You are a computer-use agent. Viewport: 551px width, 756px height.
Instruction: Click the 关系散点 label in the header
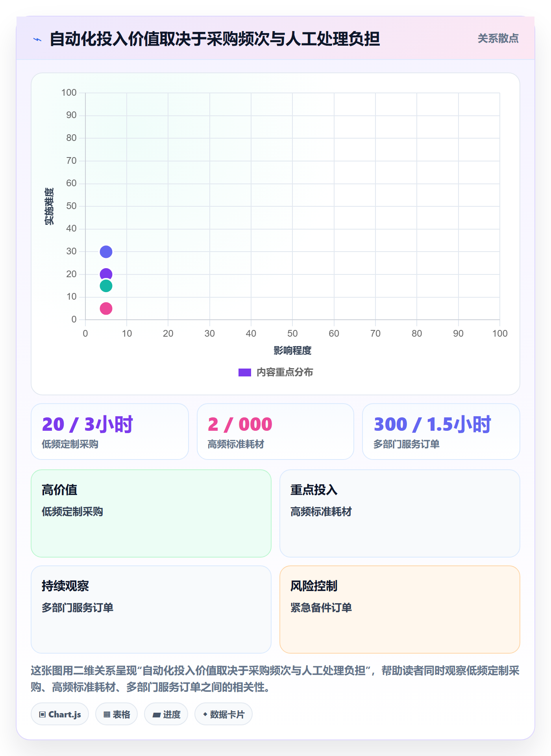coord(498,39)
